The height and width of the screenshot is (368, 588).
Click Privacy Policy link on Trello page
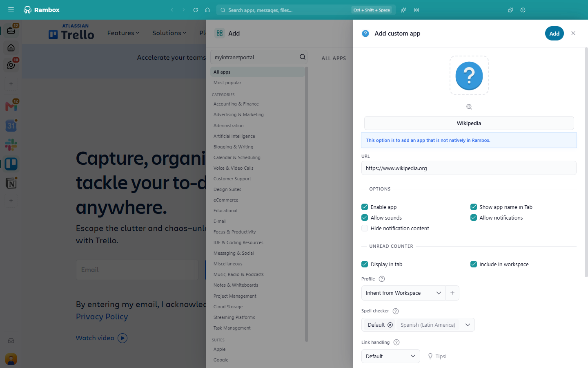click(102, 316)
